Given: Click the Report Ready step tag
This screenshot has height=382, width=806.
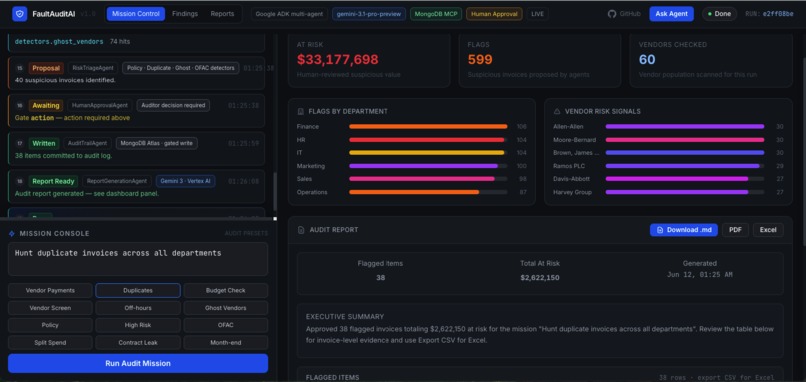Looking at the screenshot, I should (53, 181).
